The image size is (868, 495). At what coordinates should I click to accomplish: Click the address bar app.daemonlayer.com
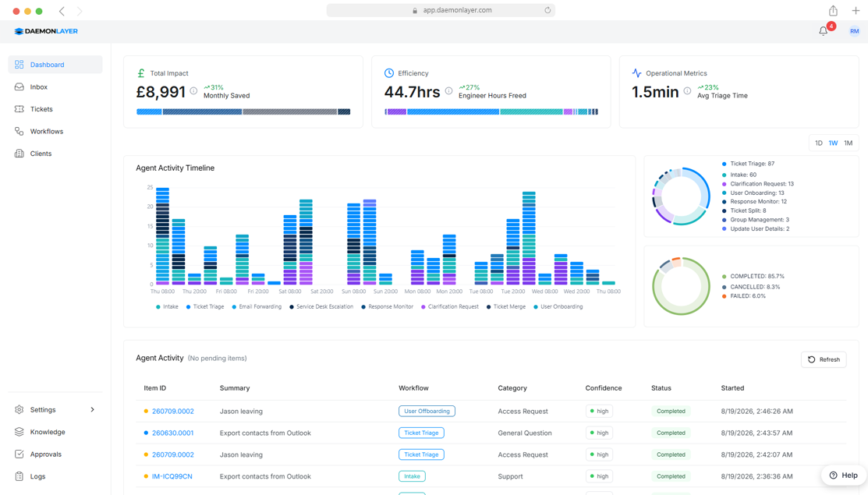click(441, 10)
